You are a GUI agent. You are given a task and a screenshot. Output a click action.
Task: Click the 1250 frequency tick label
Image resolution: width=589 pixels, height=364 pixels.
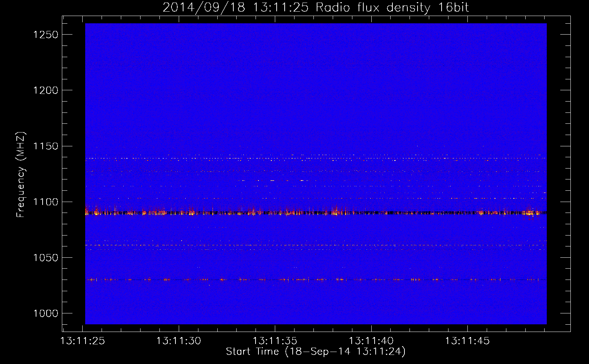(x=46, y=35)
